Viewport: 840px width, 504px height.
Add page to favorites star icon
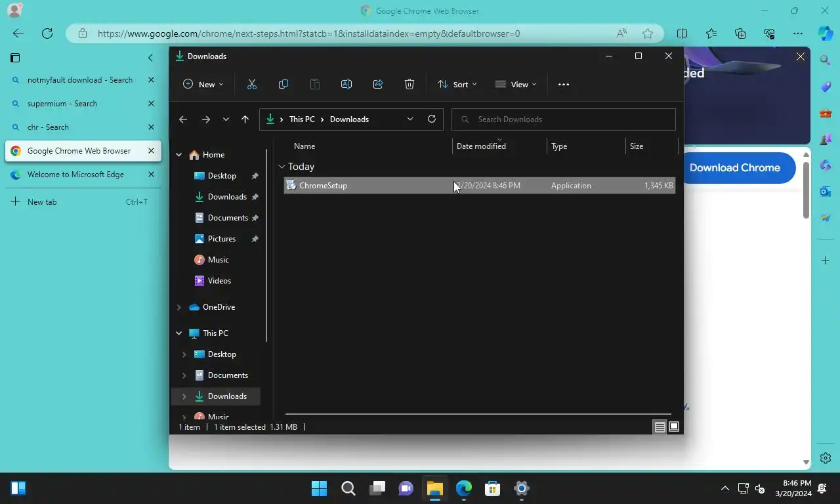(648, 33)
